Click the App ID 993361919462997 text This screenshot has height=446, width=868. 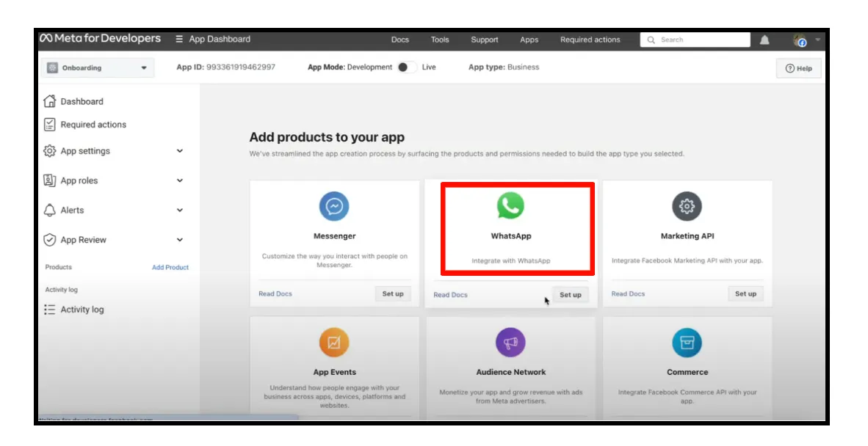click(x=226, y=67)
